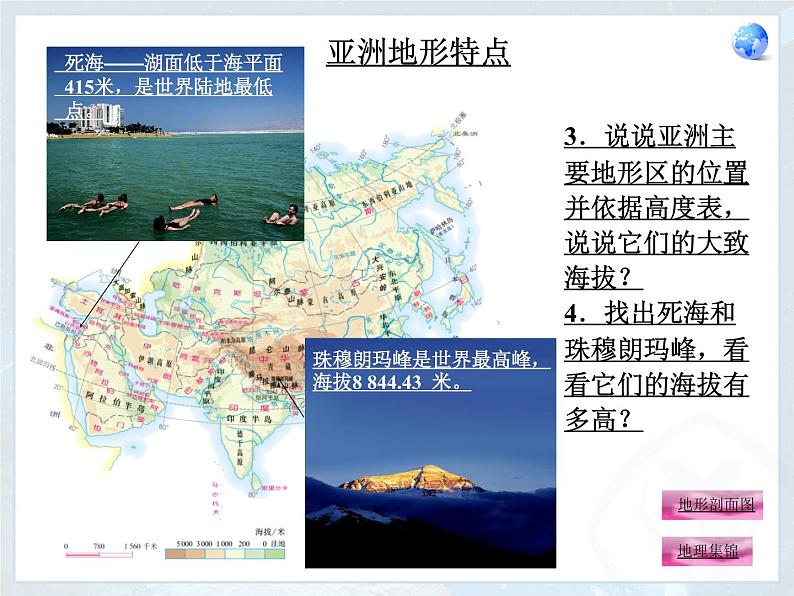The height and width of the screenshot is (596, 794).
Task: Click the 日本 islands on the map
Action: click(x=462, y=295)
